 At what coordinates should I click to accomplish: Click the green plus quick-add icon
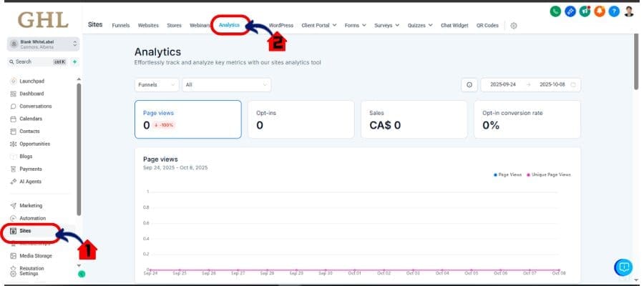[x=74, y=62]
